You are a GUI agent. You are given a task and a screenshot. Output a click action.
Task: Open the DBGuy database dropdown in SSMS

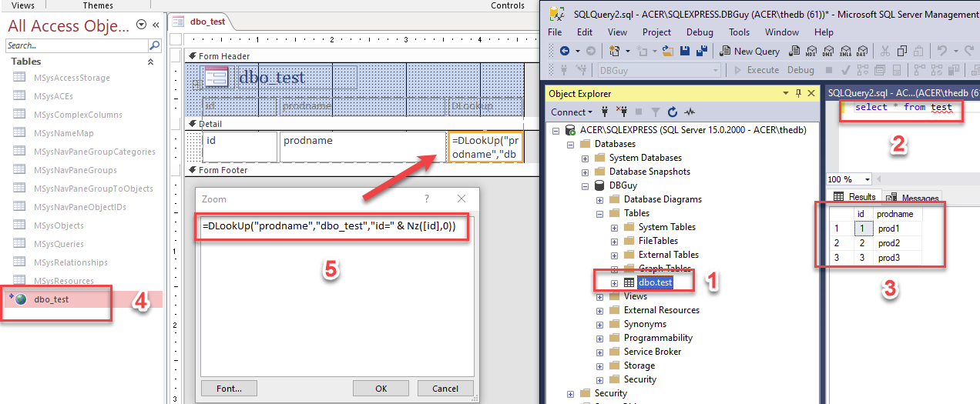coord(714,70)
